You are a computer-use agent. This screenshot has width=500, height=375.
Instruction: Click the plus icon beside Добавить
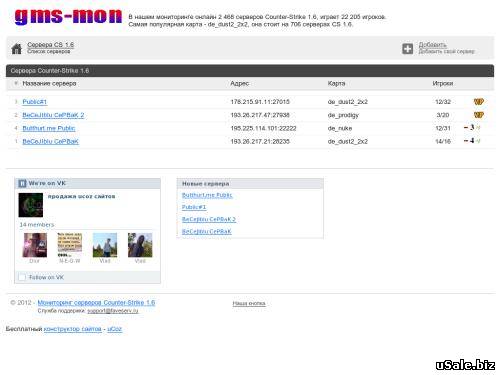pos(407,49)
